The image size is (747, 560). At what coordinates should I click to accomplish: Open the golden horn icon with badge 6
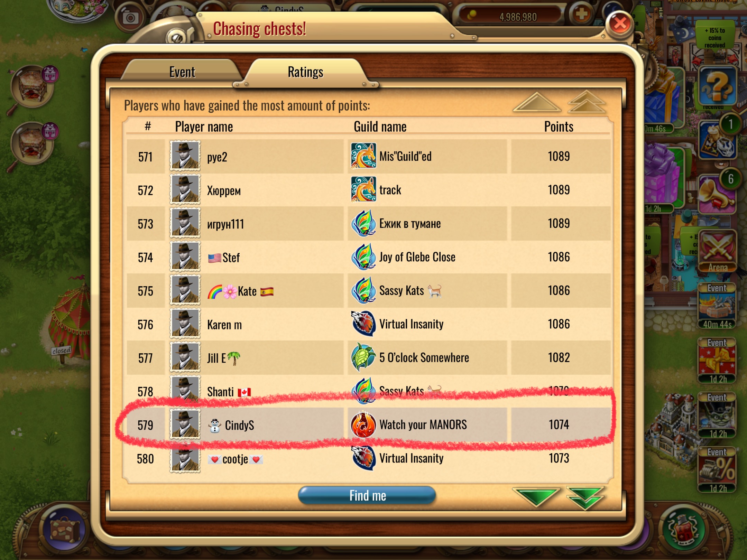point(717,194)
